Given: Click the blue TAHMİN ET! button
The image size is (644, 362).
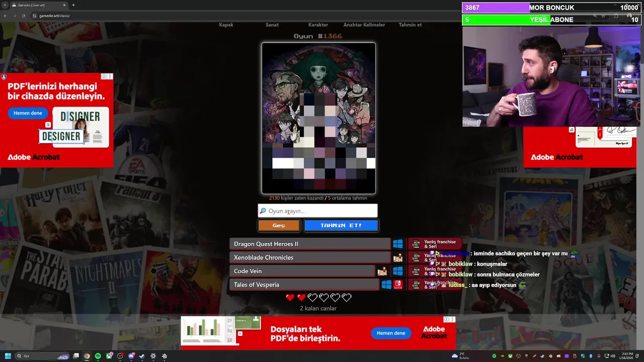Looking at the screenshot, I should tap(341, 225).
